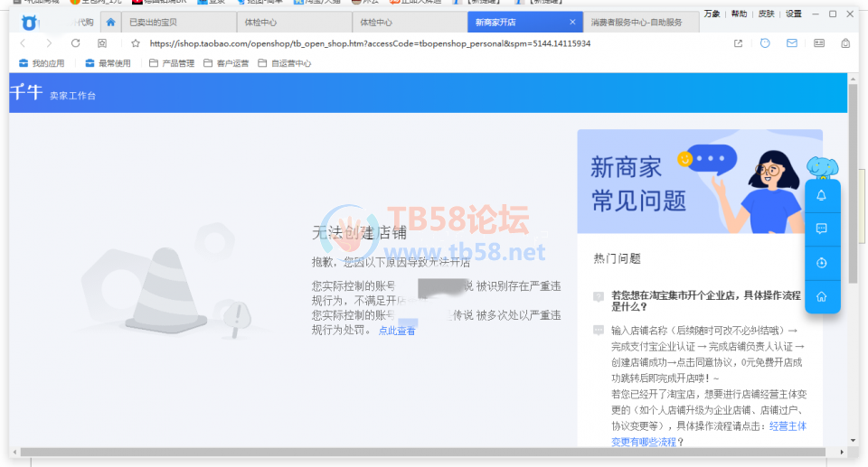The image size is (868, 467).
Task: Open the chat message icon in floating sidebar
Action: 822,229
